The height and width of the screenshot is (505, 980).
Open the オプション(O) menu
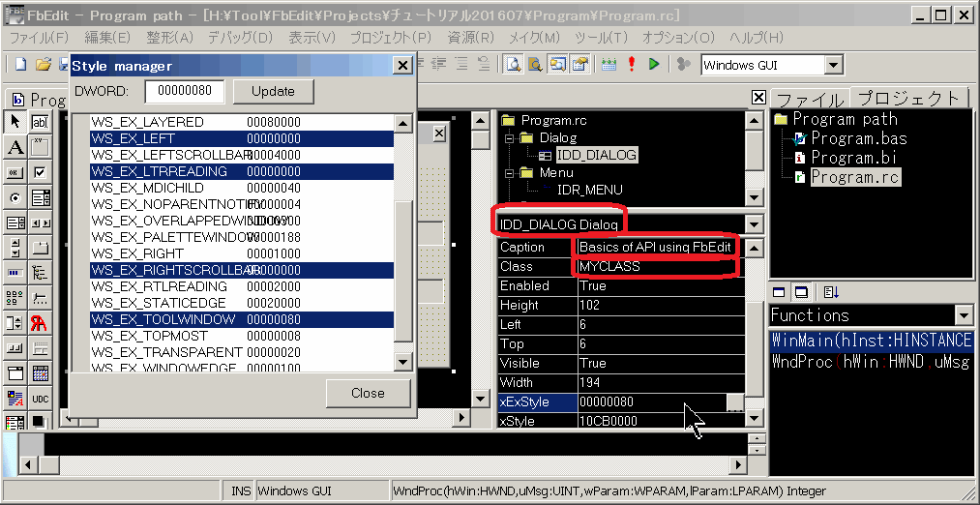678,38
